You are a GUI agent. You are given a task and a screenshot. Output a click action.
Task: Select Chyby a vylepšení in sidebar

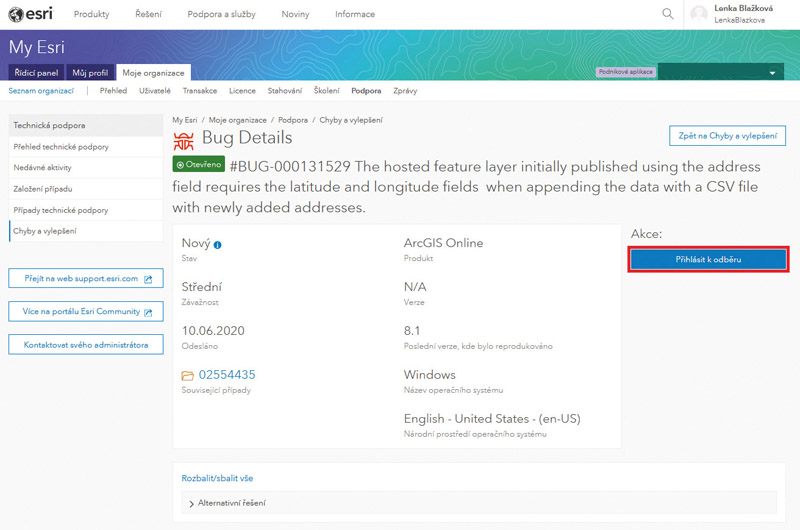tap(86, 231)
